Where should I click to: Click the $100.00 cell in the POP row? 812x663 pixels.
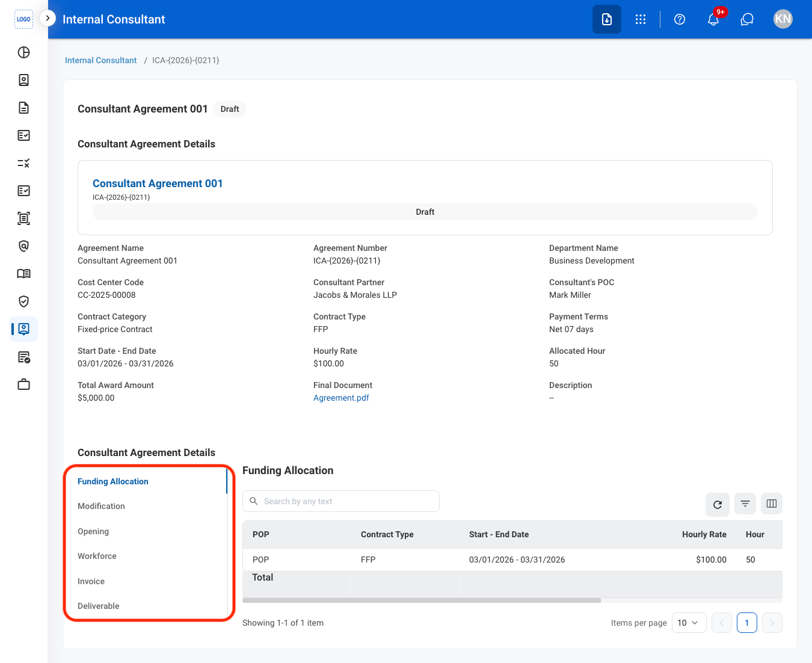(x=711, y=560)
